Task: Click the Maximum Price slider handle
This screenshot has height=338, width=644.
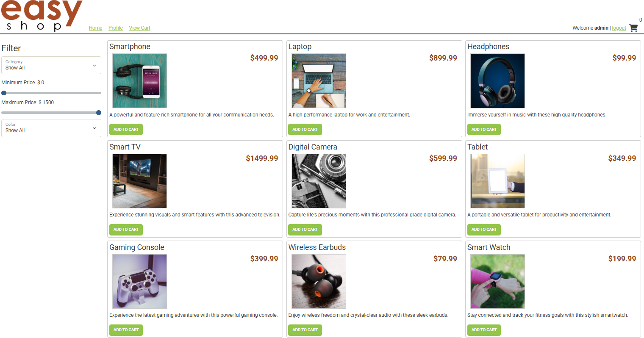Action: pos(99,113)
